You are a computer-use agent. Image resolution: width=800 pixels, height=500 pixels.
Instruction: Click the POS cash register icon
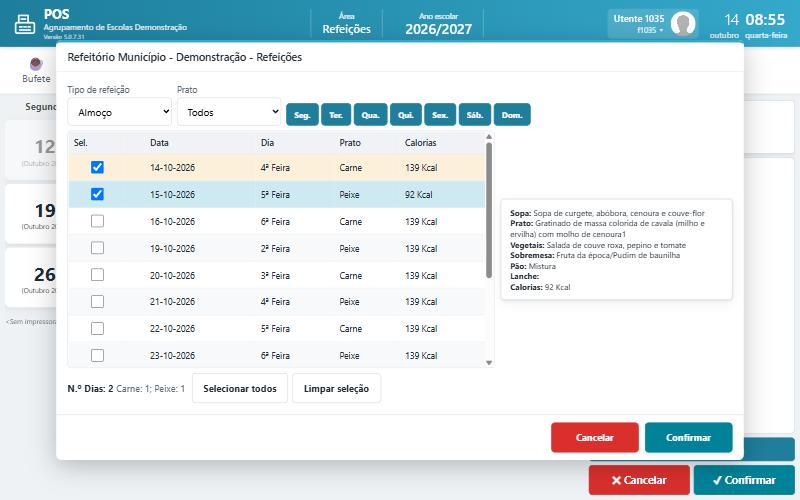tap(24, 23)
